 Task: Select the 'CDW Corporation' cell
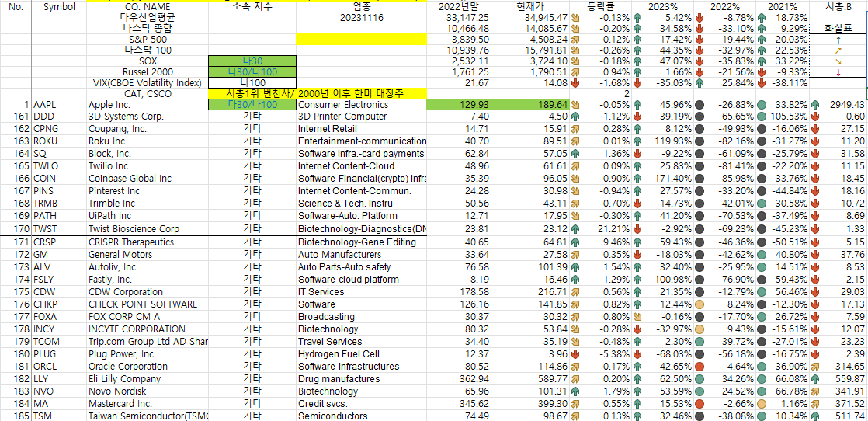tap(148, 292)
